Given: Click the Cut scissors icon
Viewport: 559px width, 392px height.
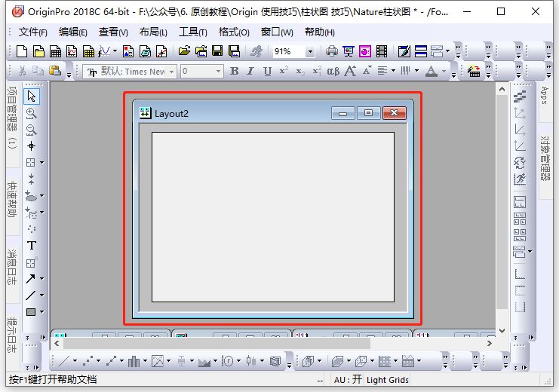Looking at the screenshot, I should 22,71.
